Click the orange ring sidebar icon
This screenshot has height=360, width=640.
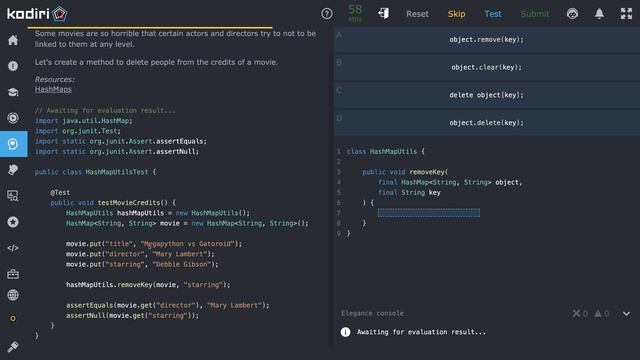pyautogui.click(x=13, y=318)
